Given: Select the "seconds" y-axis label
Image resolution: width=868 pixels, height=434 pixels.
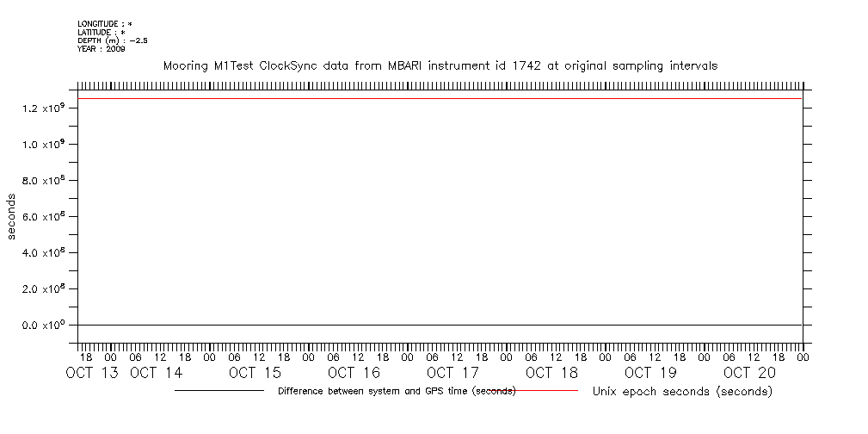Looking at the screenshot, I should coord(12,216).
